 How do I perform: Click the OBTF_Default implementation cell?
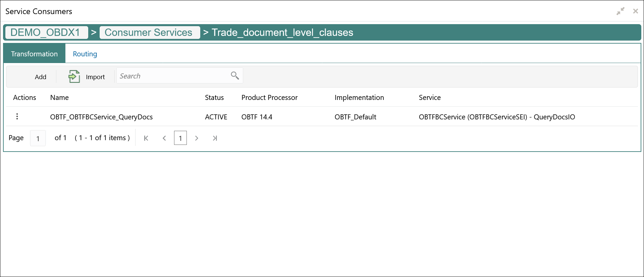pos(356,117)
